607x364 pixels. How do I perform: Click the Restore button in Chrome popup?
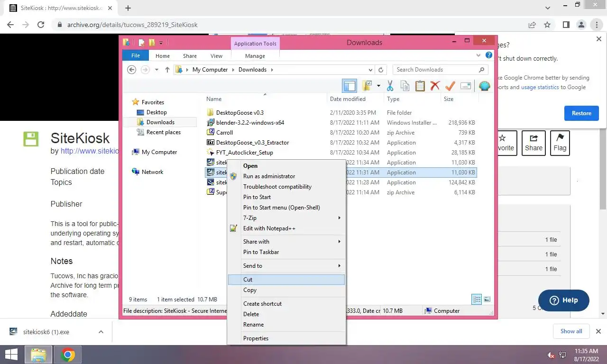[581, 113]
